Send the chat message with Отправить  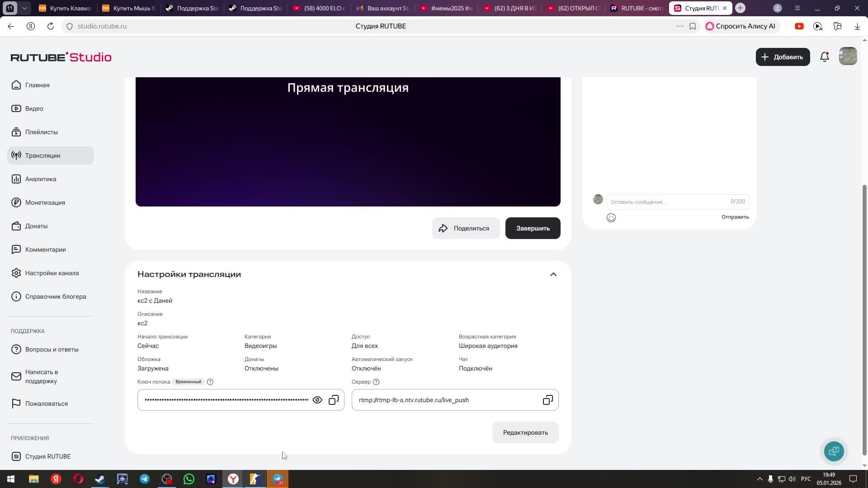[735, 217]
